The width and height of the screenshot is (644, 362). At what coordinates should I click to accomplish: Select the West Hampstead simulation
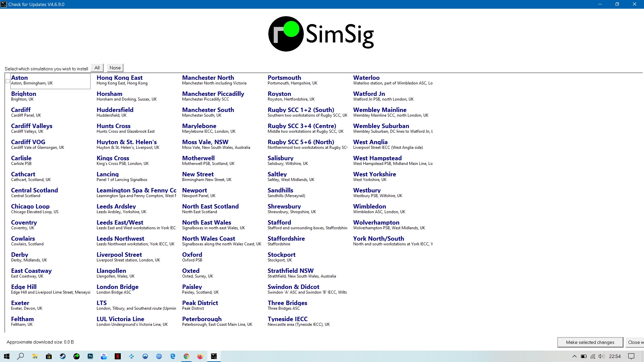click(393, 160)
